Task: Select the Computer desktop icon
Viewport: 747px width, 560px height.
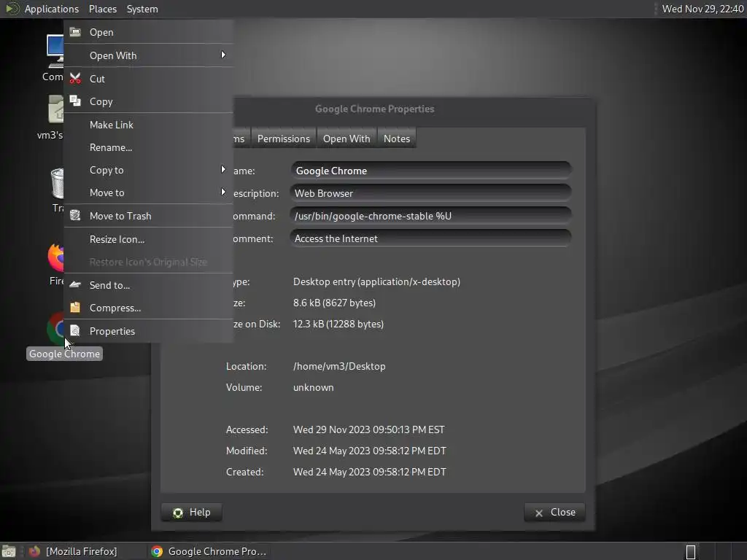Action: point(55,52)
